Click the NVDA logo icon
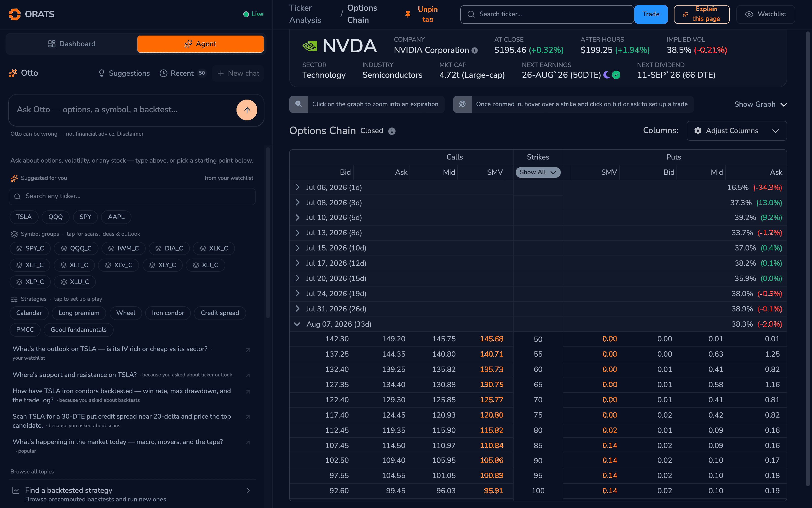812x508 pixels. (310, 46)
